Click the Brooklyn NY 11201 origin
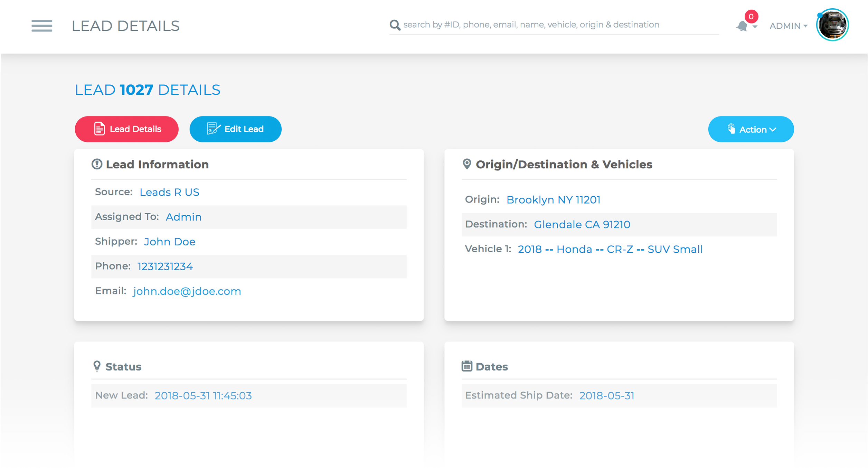 [553, 200]
